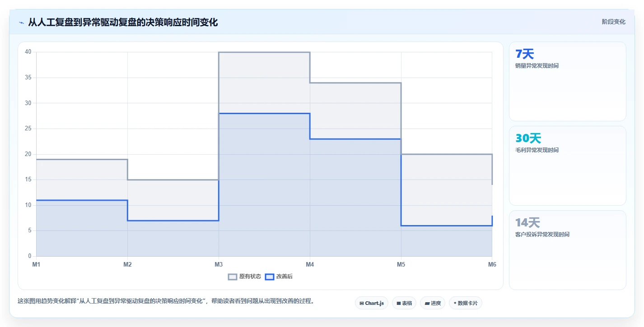The height and width of the screenshot is (327, 644).
Task: Click the 5 y-axis value
Action: pyautogui.click(x=29, y=231)
